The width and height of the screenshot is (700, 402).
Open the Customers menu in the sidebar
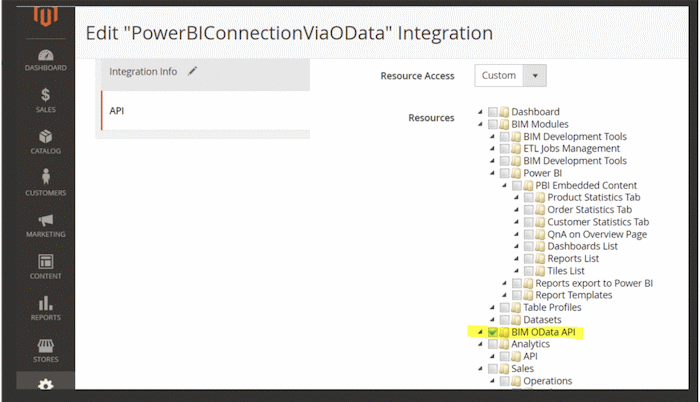(x=46, y=183)
